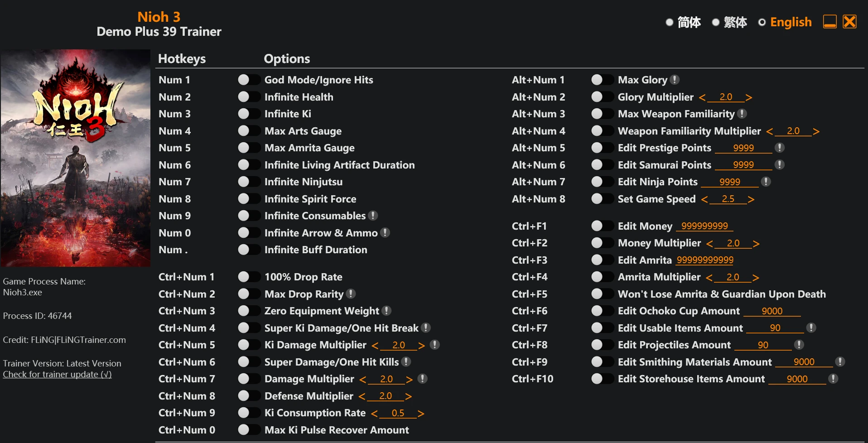Click info icon next to Infinite Arrow & Ammo
This screenshot has width=868, height=443.
coord(385,233)
